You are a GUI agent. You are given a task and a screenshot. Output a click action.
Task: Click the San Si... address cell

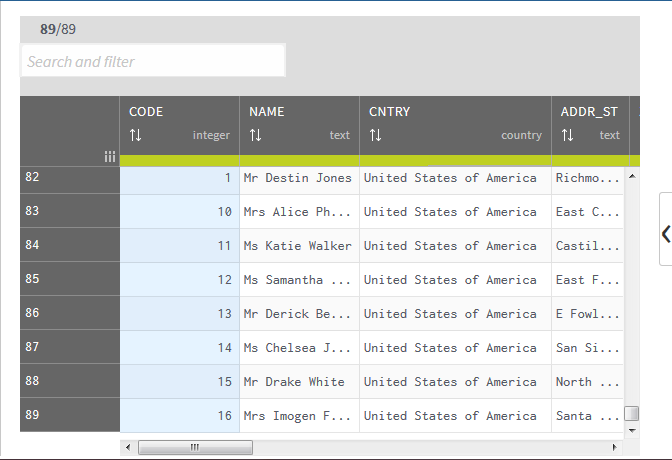[587, 347]
